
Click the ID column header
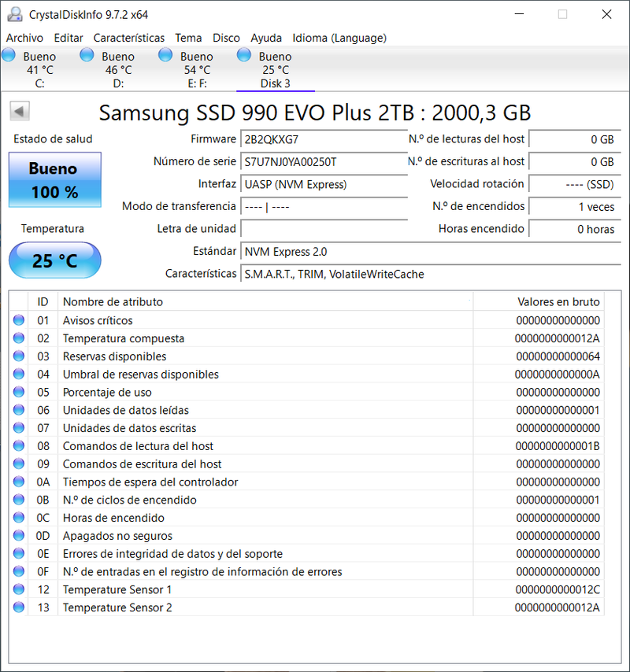click(x=43, y=301)
